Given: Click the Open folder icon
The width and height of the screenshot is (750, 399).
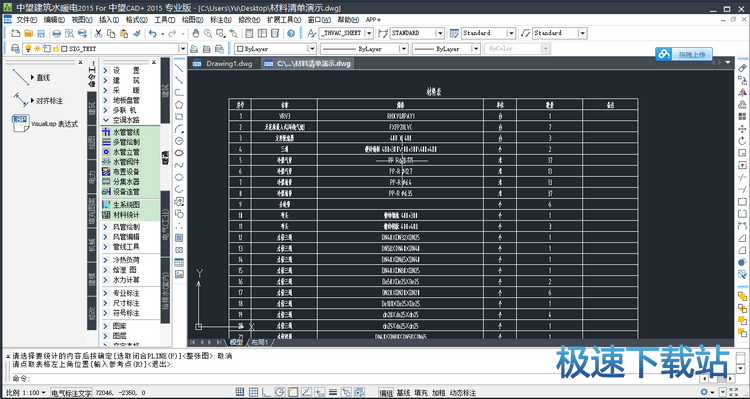Looking at the screenshot, I should coord(28,33).
